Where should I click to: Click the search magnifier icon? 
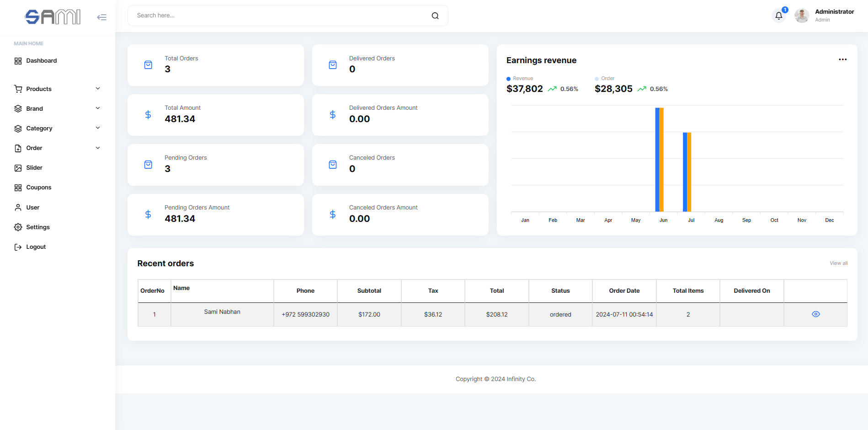point(434,15)
